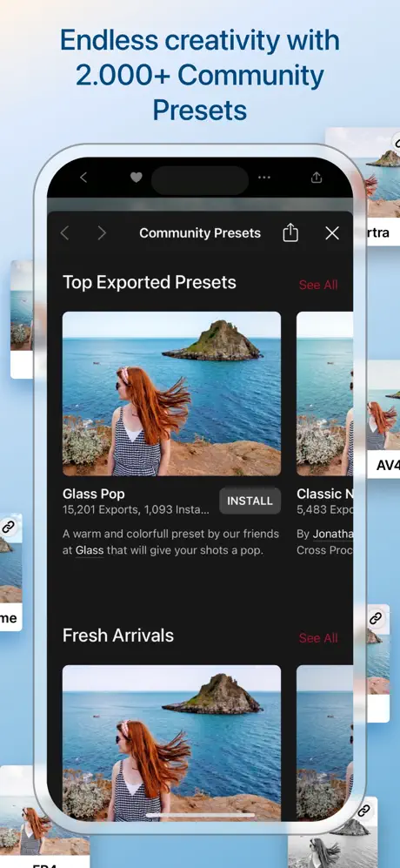
Task: Open the Classic preset thumbnail at right
Action: (324, 394)
